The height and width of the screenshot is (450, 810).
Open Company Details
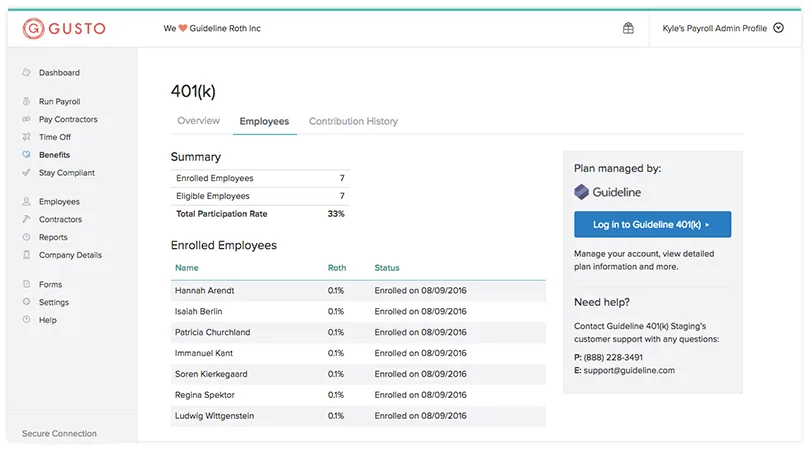click(70, 255)
